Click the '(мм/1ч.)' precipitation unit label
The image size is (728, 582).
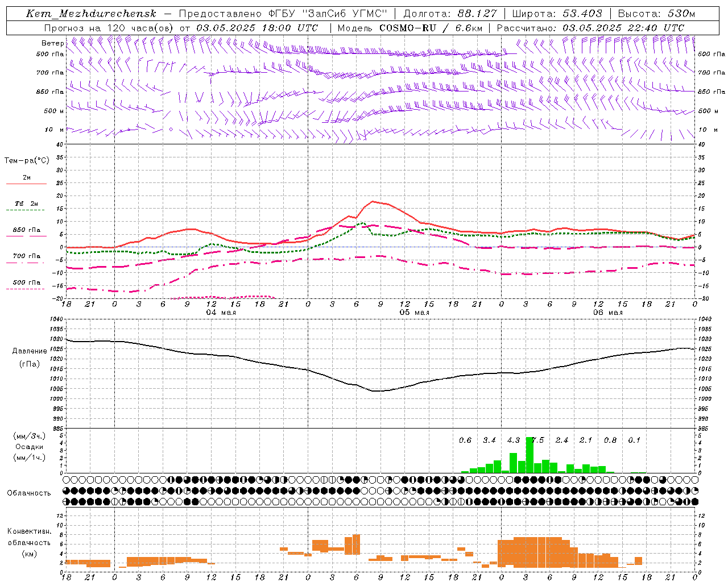coord(30,458)
